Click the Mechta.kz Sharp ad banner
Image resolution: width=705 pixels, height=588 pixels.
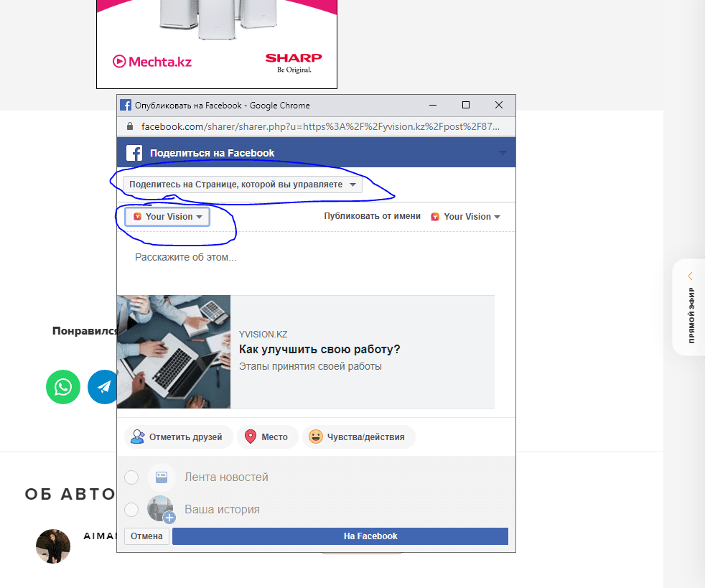tap(217, 44)
